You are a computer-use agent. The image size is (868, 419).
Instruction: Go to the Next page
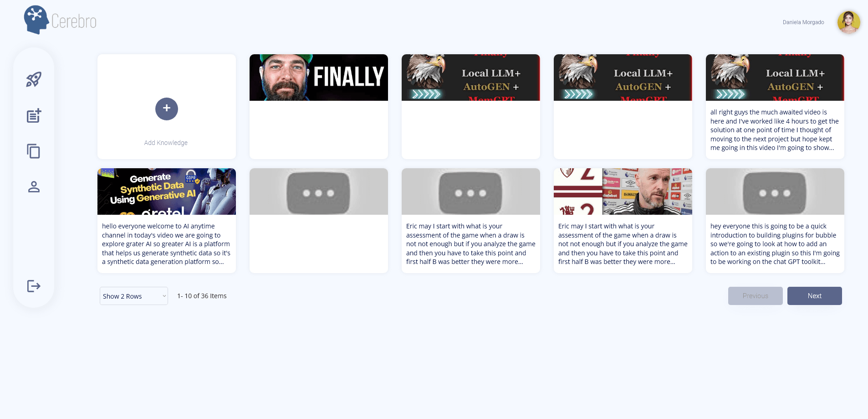[x=814, y=296]
